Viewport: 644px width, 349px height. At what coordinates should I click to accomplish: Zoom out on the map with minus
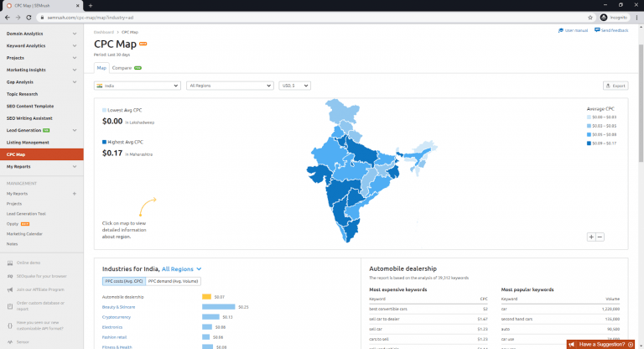(x=600, y=237)
